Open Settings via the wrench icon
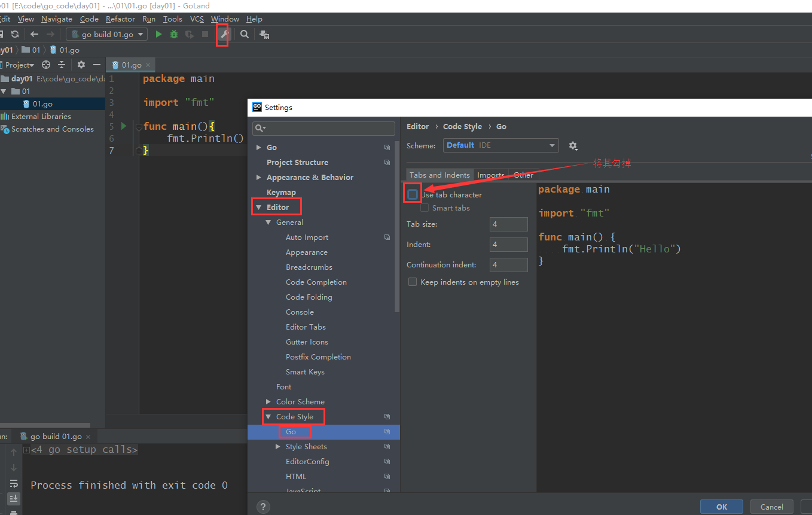This screenshot has height=515, width=812. click(223, 35)
